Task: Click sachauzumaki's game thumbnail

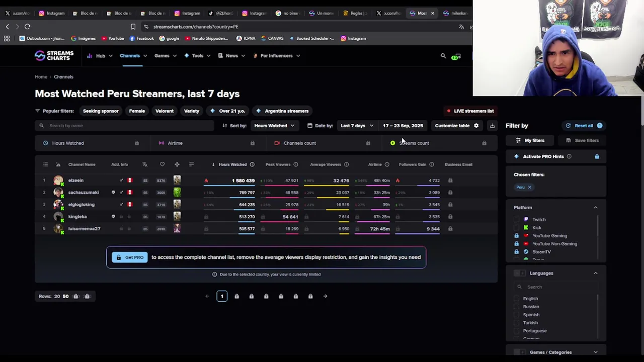Action: tap(177, 192)
